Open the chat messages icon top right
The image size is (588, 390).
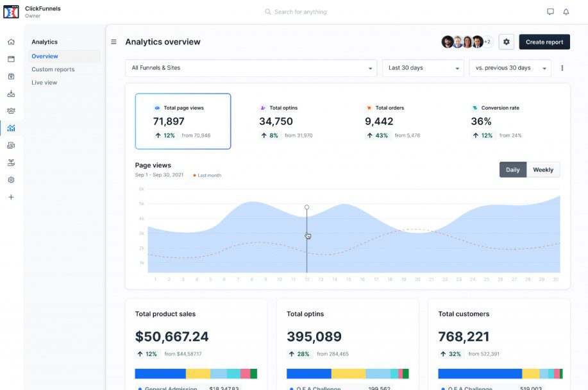point(550,11)
